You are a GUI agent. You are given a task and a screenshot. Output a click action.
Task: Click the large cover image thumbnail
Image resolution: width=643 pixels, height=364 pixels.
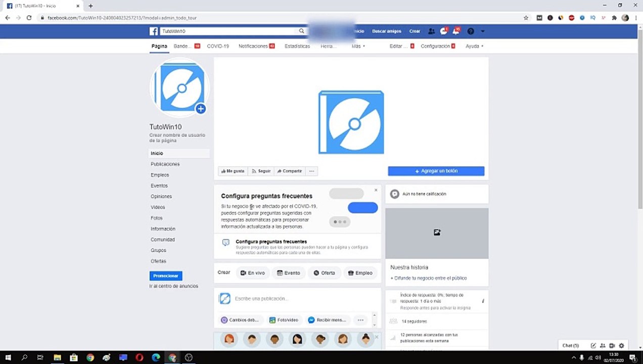pyautogui.click(x=351, y=122)
